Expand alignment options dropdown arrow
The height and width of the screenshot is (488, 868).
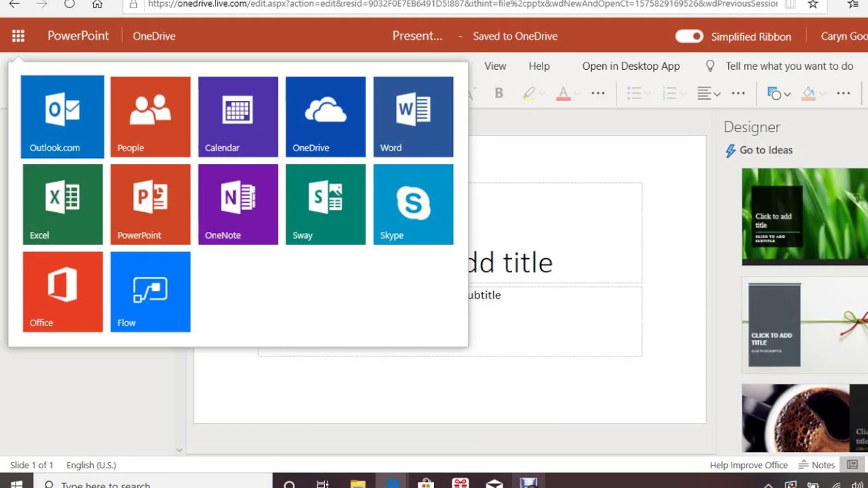coord(717,94)
